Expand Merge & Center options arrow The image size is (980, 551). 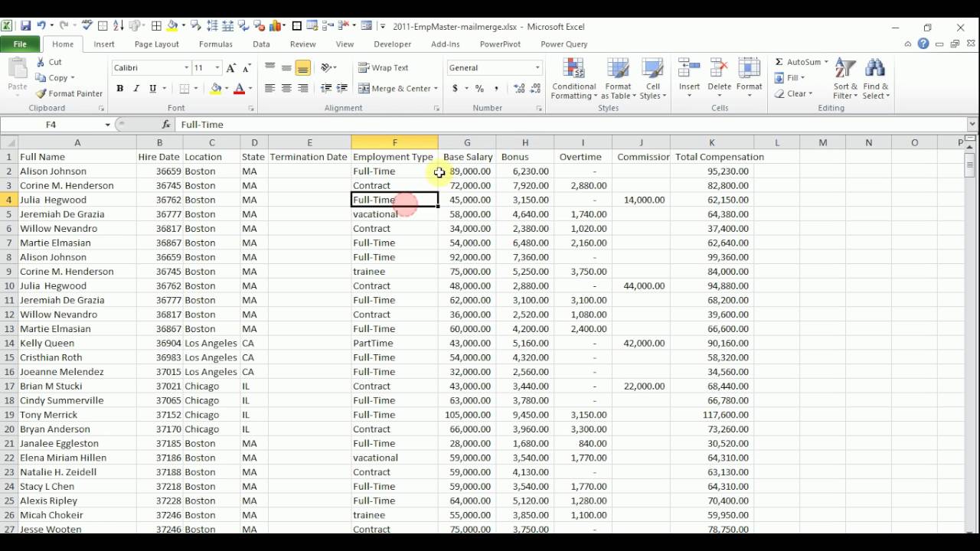tap(436, 89)
